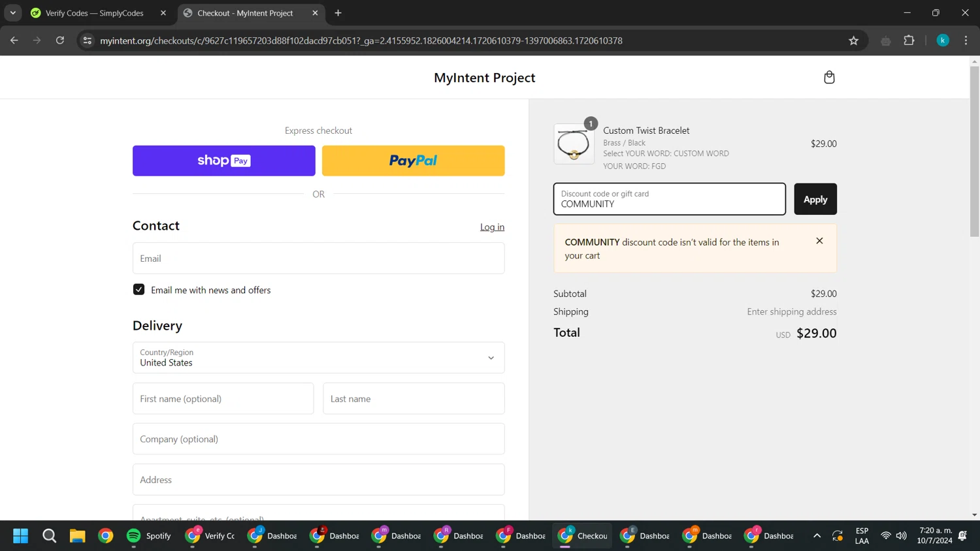Pay with PayPal button
Viewport: 980px width, 551px height.
point(414,161)
